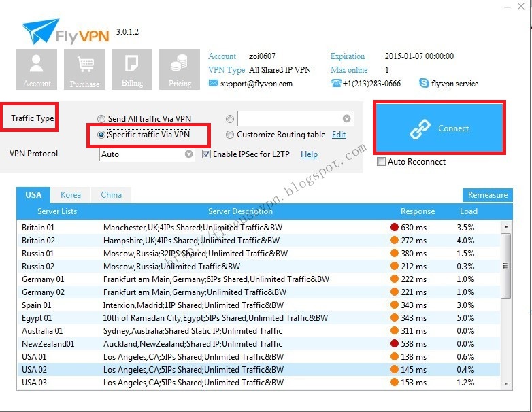
Task: Click the orange response dot for USA 01
Action: (395, 356)
